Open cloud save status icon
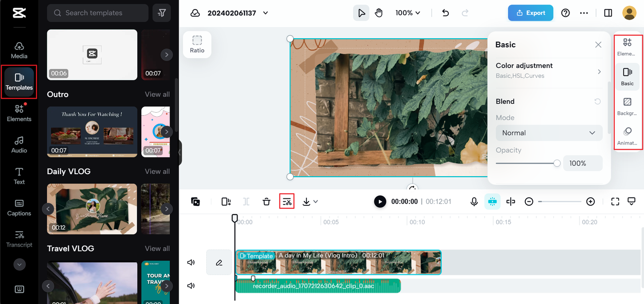The image size is (644, 304). [195, 13]
